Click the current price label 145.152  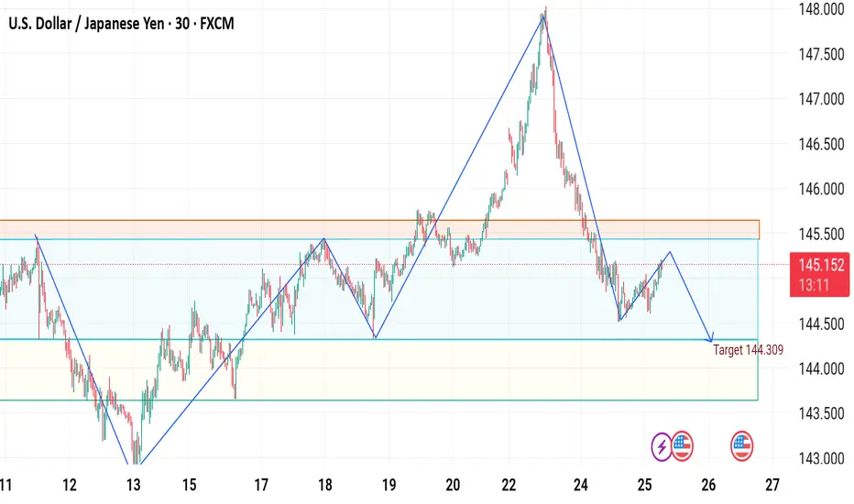click(821, 266)
